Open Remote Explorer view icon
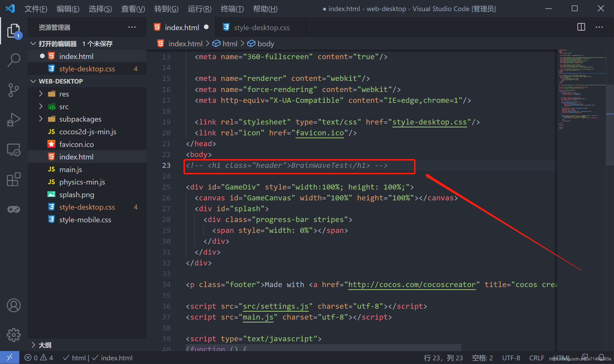The width and height of the screenshot is (614, 364). [14, 150]
